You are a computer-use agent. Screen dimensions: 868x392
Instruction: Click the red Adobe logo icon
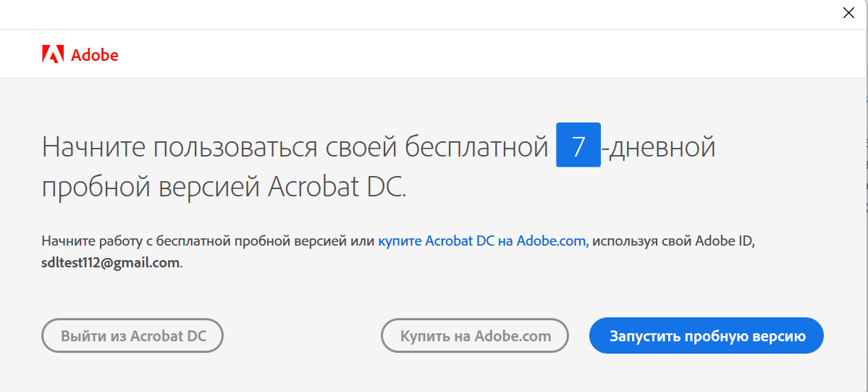coord(53,54)
